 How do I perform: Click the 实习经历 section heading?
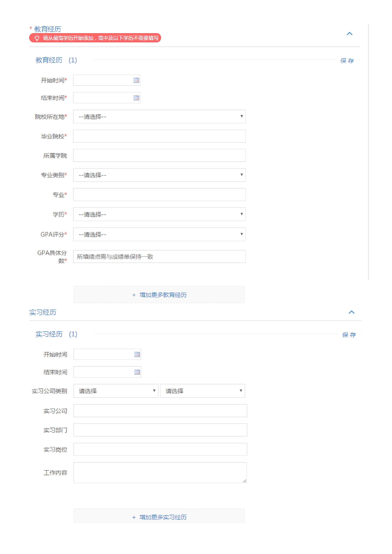pos(43,312)
